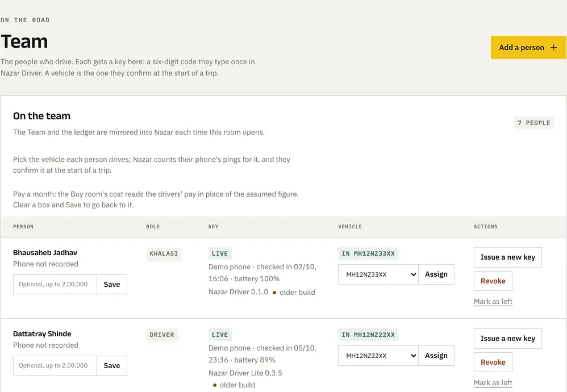Click the KHALASI role badge
The width and height of the screenshot is (567, 392).
pos(164,254)
